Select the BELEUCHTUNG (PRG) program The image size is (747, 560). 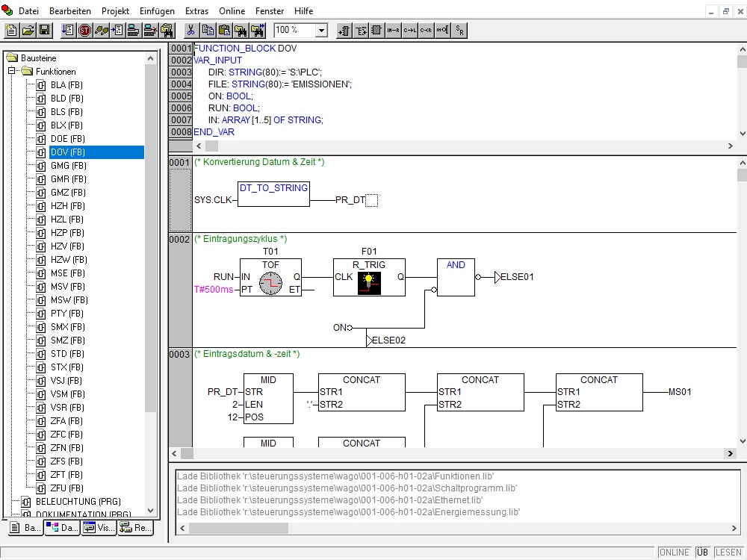78,502
